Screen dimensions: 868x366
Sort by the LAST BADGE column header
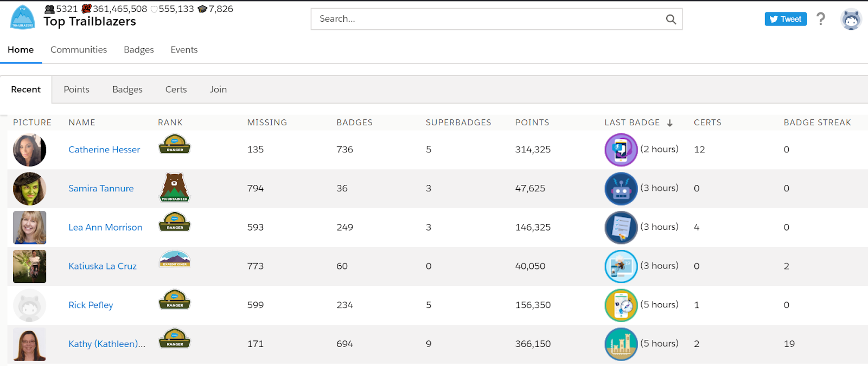point(632,123)
